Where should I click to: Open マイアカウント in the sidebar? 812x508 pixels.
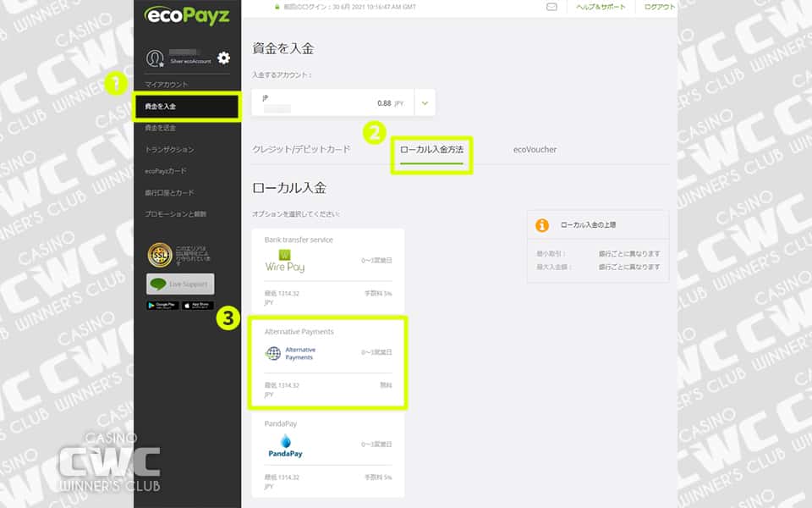point(167,85)
